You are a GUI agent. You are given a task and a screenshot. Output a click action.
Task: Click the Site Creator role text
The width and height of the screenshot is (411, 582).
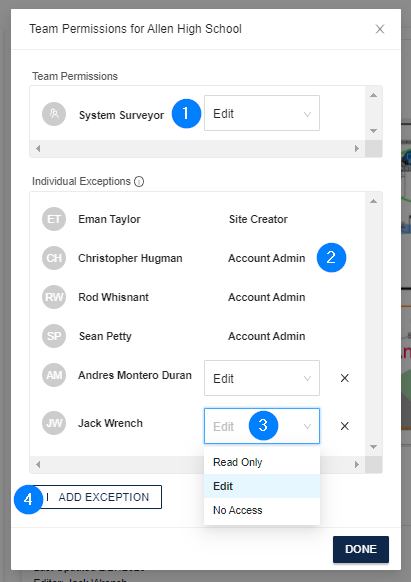[258, 219]
